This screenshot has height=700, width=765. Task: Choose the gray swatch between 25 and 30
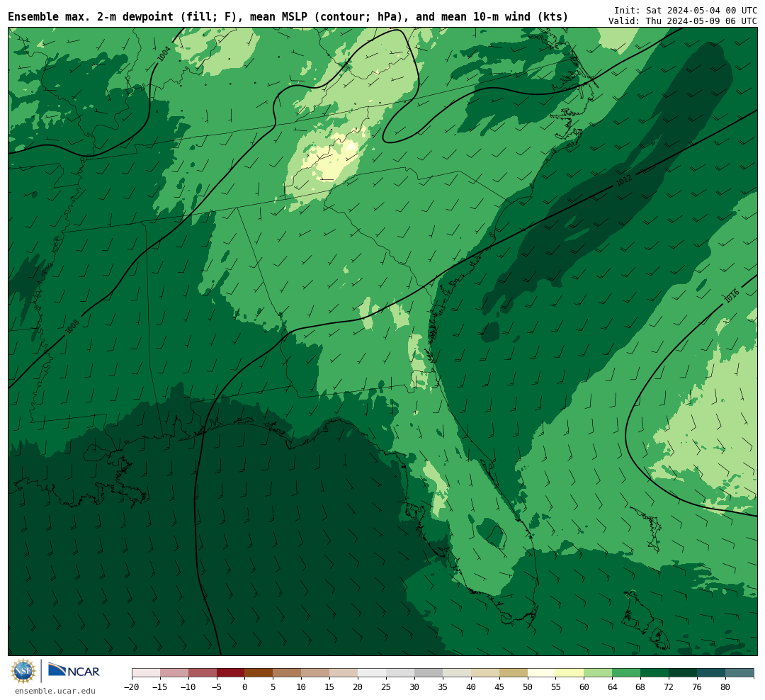[x=400, y=673]
